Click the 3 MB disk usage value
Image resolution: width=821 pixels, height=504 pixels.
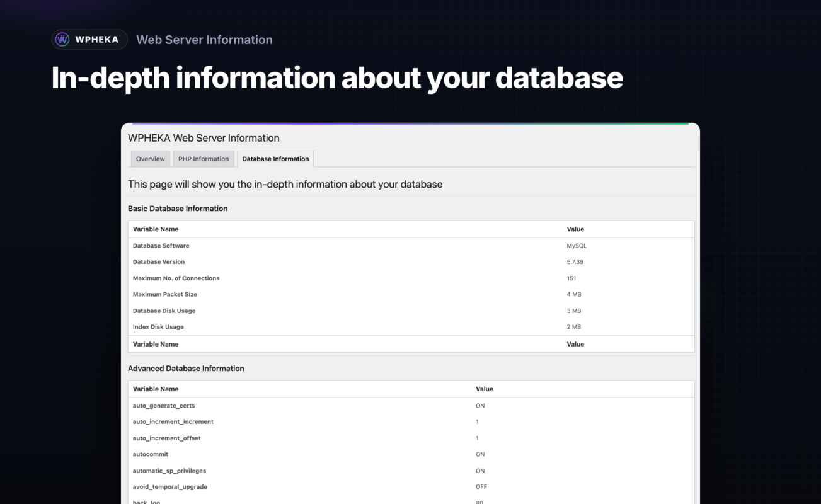pyautogui.click(x=573, y=311)
